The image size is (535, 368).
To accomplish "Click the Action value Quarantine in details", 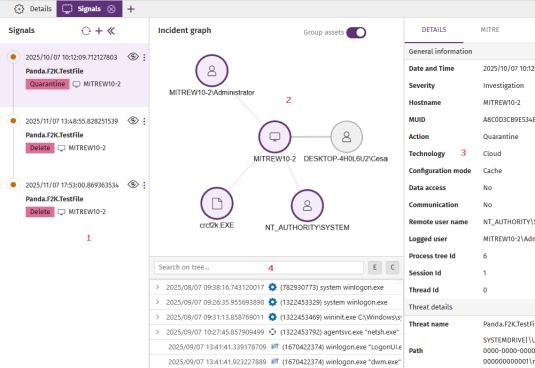I will 500,137.
